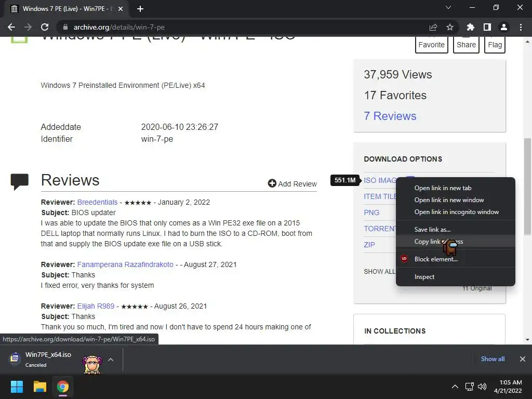Click the PNG download option

coord(371,212)
